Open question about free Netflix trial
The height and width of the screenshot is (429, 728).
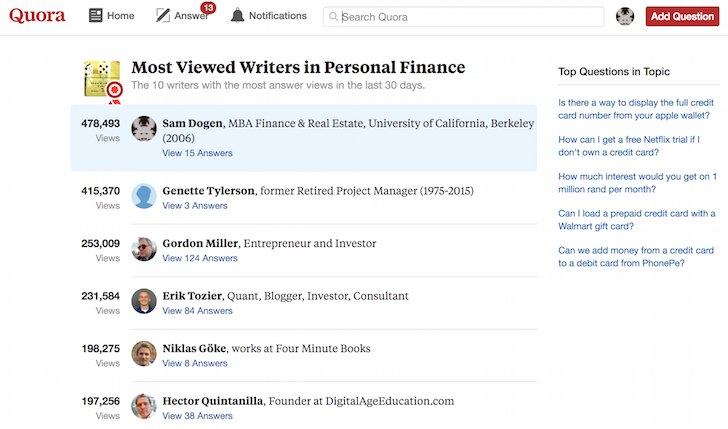tap(629, 146)
